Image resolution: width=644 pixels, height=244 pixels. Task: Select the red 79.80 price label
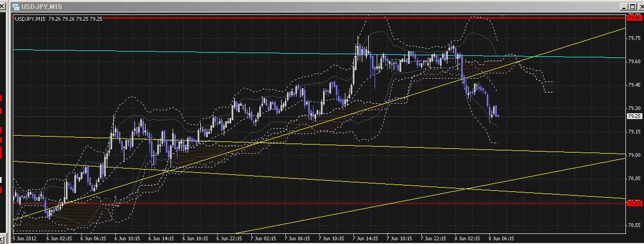coord(633,18)
